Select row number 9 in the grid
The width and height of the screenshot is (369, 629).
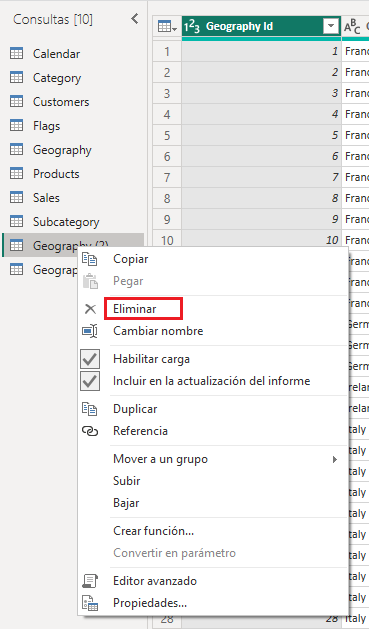[167, 219]
